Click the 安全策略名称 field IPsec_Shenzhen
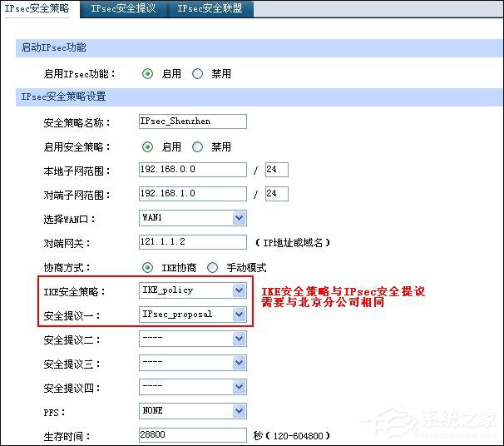The height and width of the screenshot is (446, 504). click(193, 121)
